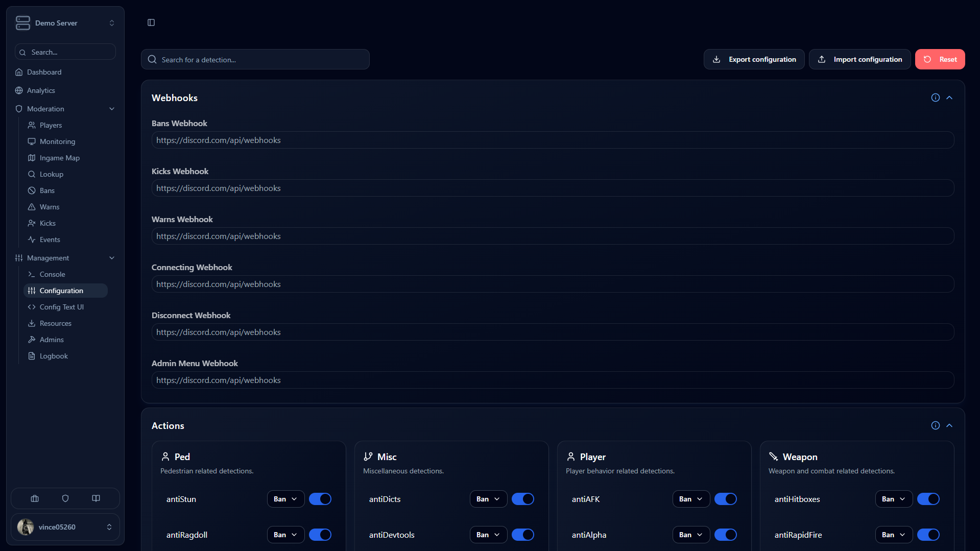Click the Weapon category icon
Screen dimensions: 980x551
pyautogui.click(x=774, y=457)
